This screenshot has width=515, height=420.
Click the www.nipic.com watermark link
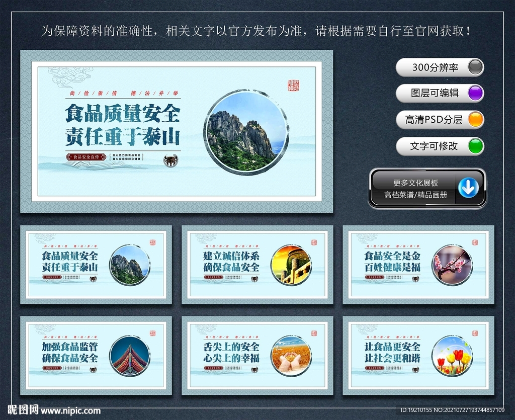click(x=70, y=410)
